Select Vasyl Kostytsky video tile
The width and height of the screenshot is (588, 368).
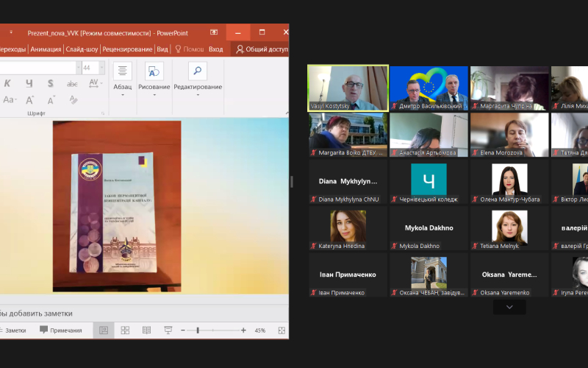click(x=348, y=88)
